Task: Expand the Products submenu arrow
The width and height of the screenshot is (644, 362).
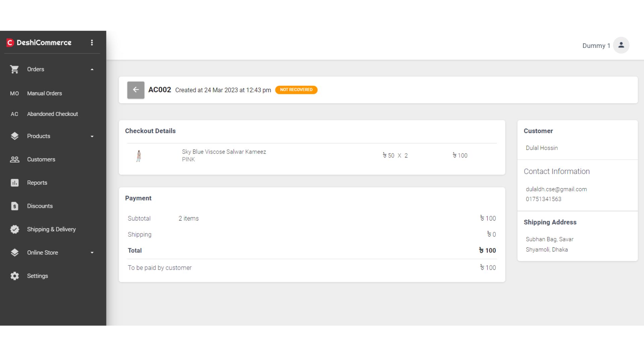Action: point(92,136)
